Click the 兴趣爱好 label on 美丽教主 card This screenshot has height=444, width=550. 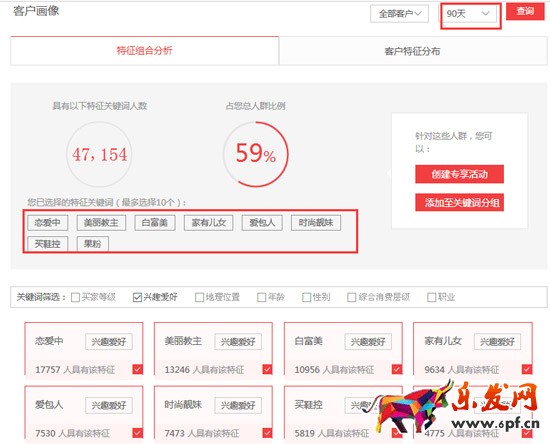tap(238, 342)
